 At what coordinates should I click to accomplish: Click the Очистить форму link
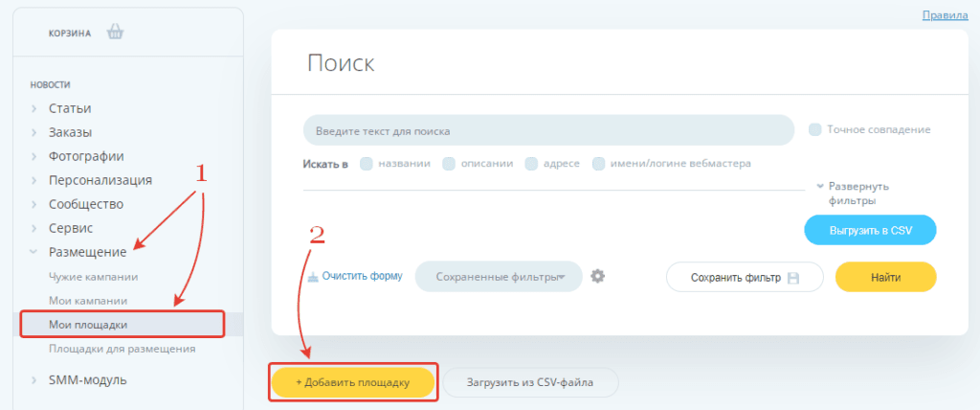click(x=363, y=276)
